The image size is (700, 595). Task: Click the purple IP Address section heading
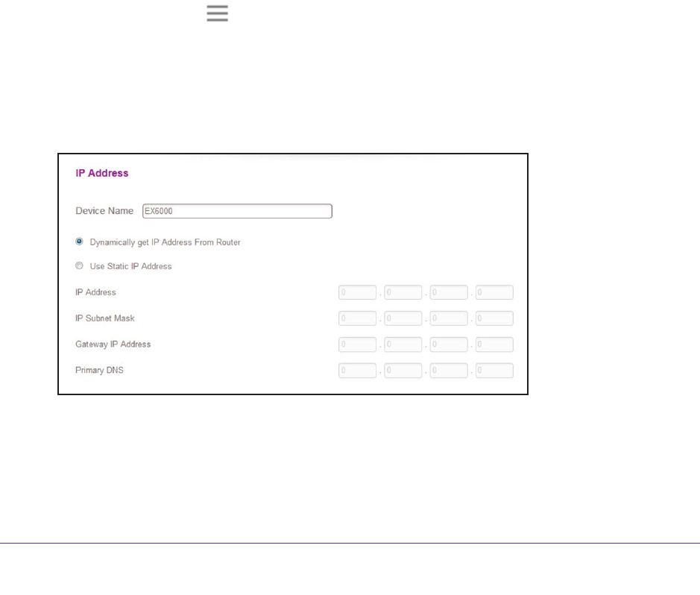pos(102,173)
